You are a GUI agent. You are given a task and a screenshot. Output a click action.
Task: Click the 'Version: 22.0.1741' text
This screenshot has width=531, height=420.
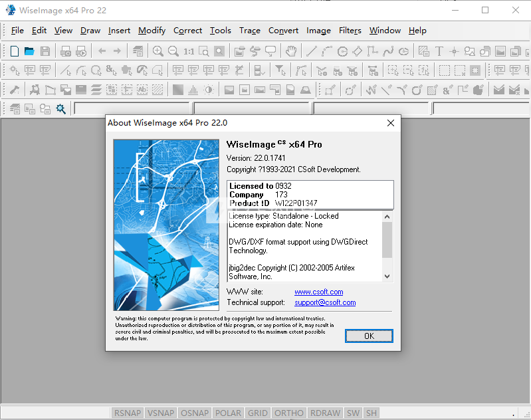(256, 158)
